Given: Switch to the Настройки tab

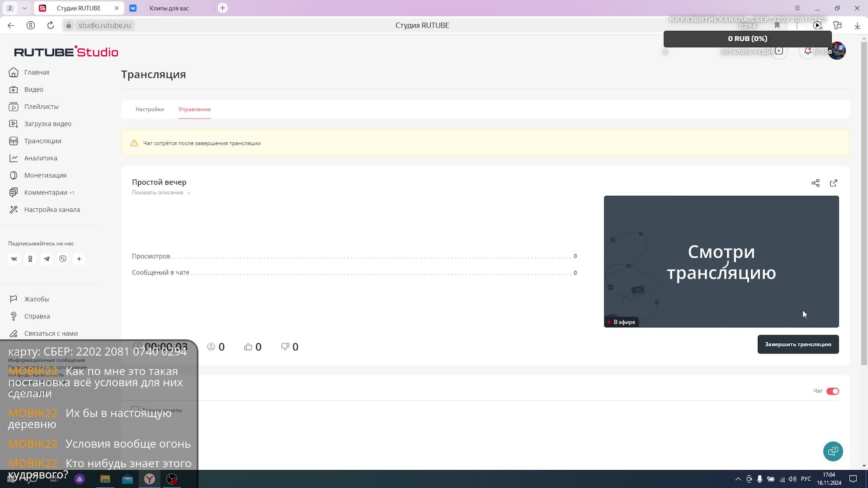Looking at the screenshot, I should [x=150, y=109].
